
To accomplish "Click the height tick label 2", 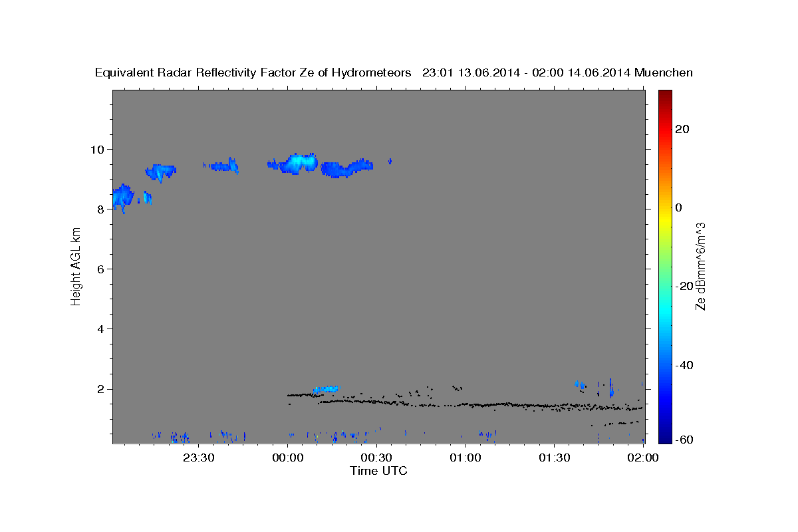I will (x=102, y=389).
